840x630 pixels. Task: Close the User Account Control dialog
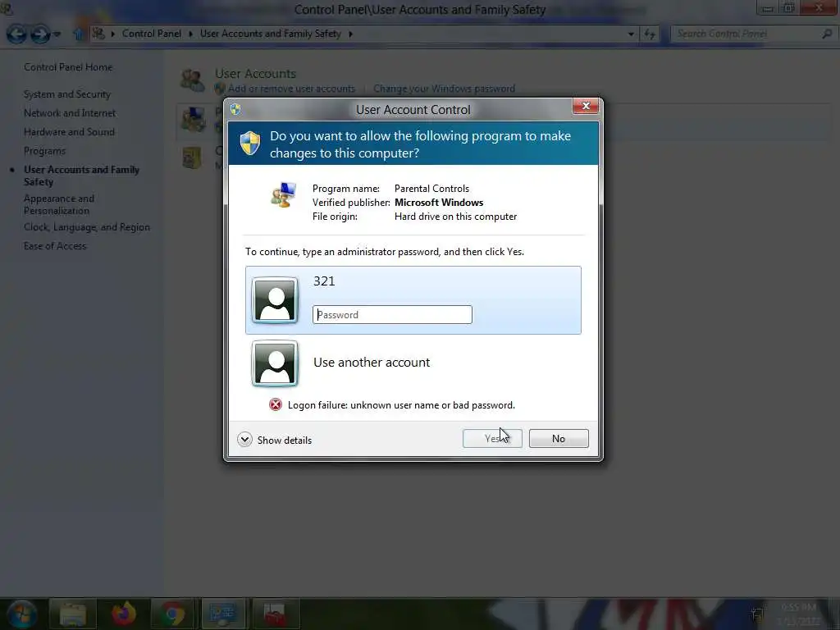[586, 106]
